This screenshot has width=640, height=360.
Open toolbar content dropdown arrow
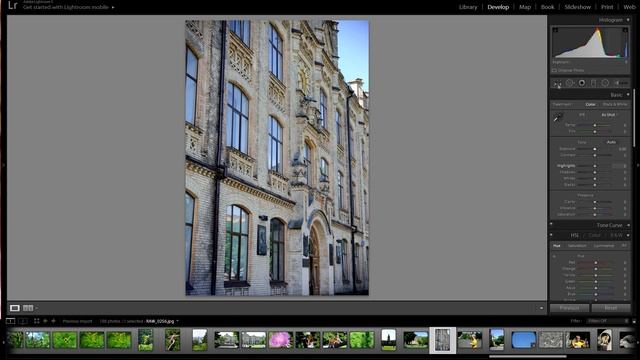click(542, 308)
